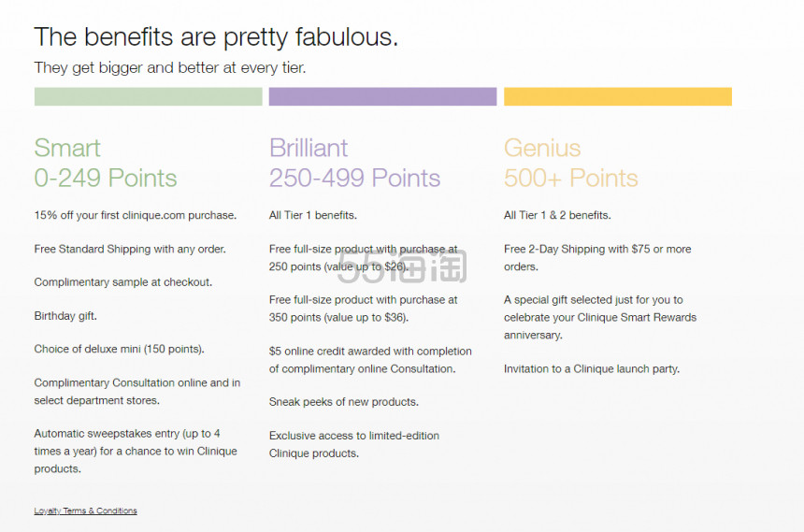The image size is (804, 532).
Task: Click the green Smart tier color bar
Action: [x=149, y=96]
